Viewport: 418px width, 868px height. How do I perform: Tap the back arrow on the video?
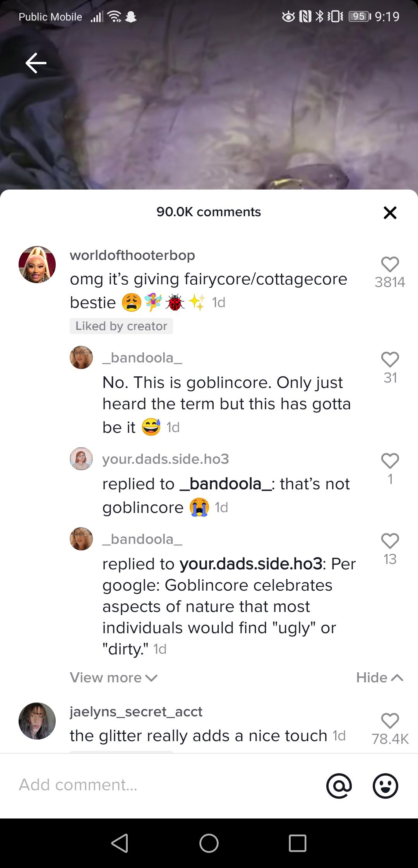(x=35, y=63)
